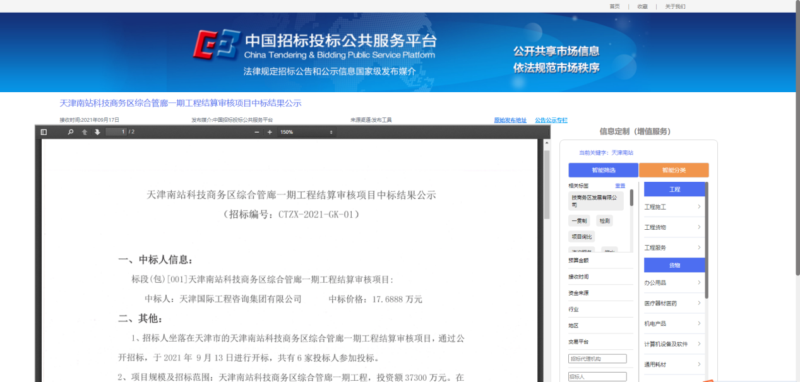
Task: Click the 招标代理机构 input field
Action: coord(597,359)
